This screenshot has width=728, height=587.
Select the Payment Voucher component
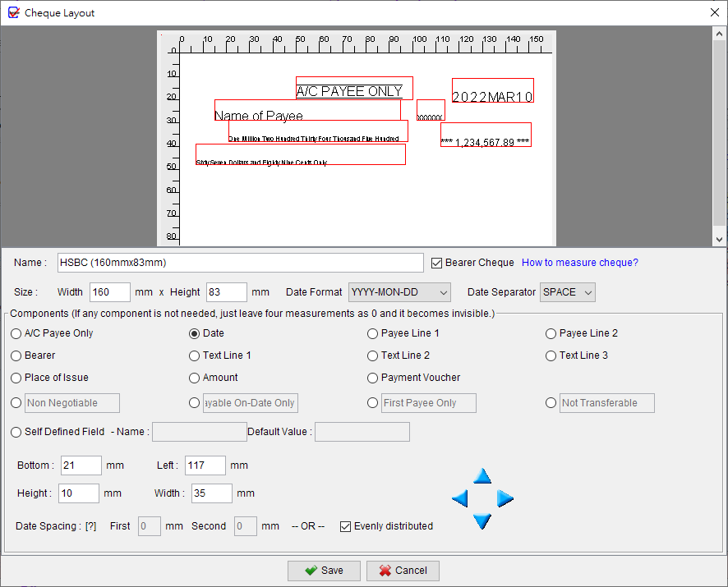pos(372,378)
